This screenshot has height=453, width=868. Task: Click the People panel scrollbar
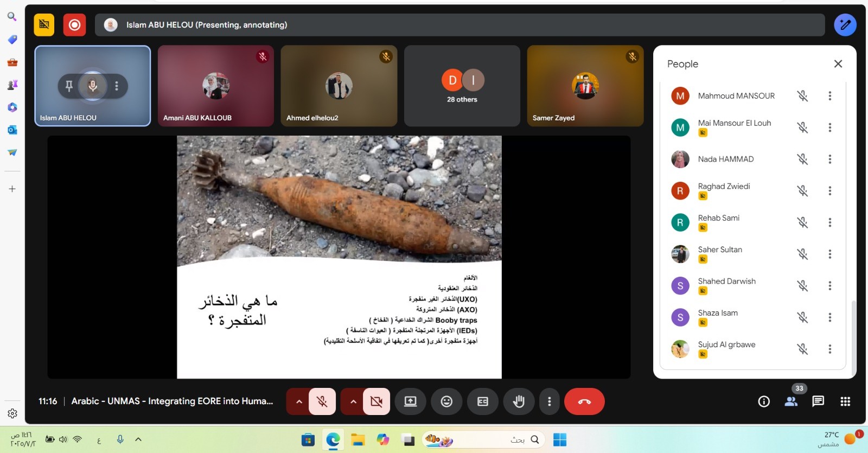pyautogui.click(x=853, y=336)
